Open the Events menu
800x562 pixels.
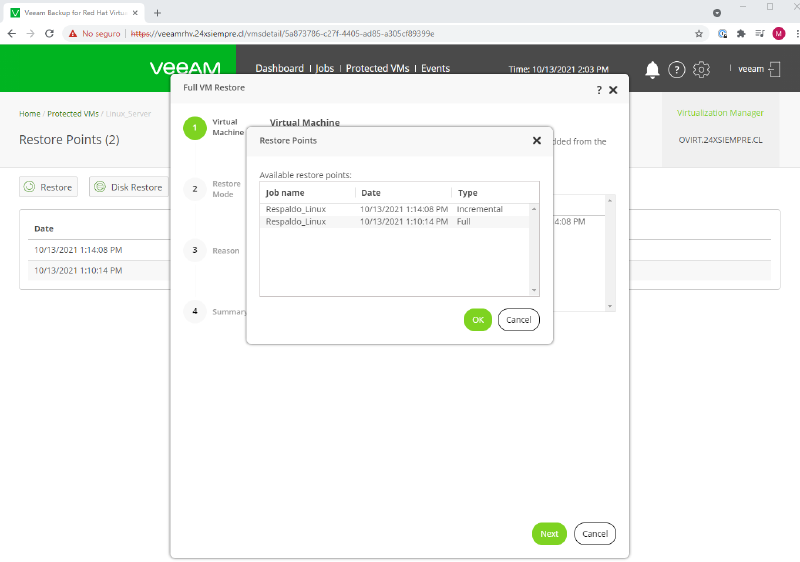(435, 68)
